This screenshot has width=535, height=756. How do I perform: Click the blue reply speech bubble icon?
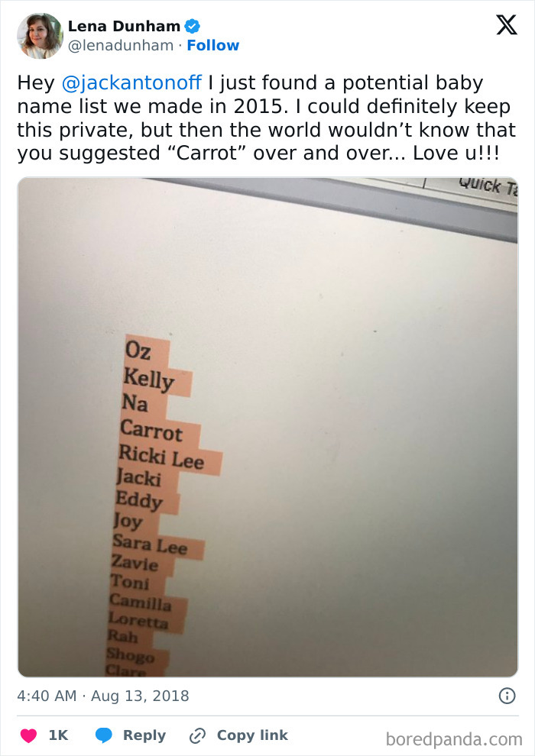pos(104,735)
